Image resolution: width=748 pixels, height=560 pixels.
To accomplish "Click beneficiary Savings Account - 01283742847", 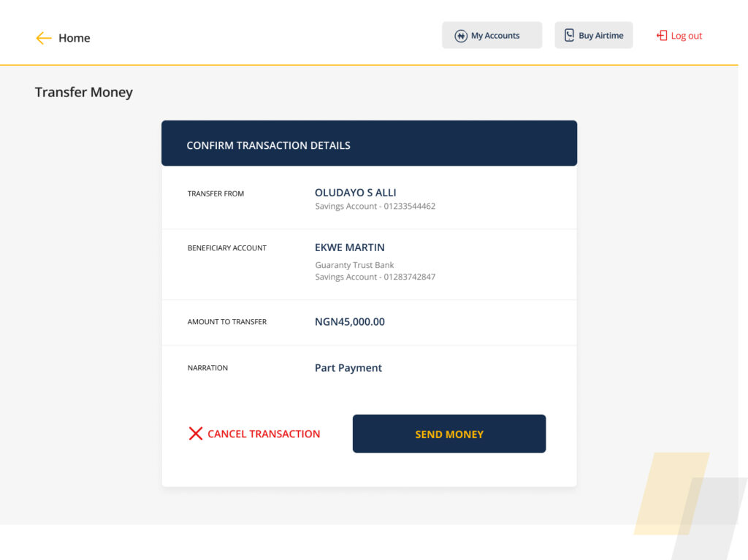I will point(375,277).
